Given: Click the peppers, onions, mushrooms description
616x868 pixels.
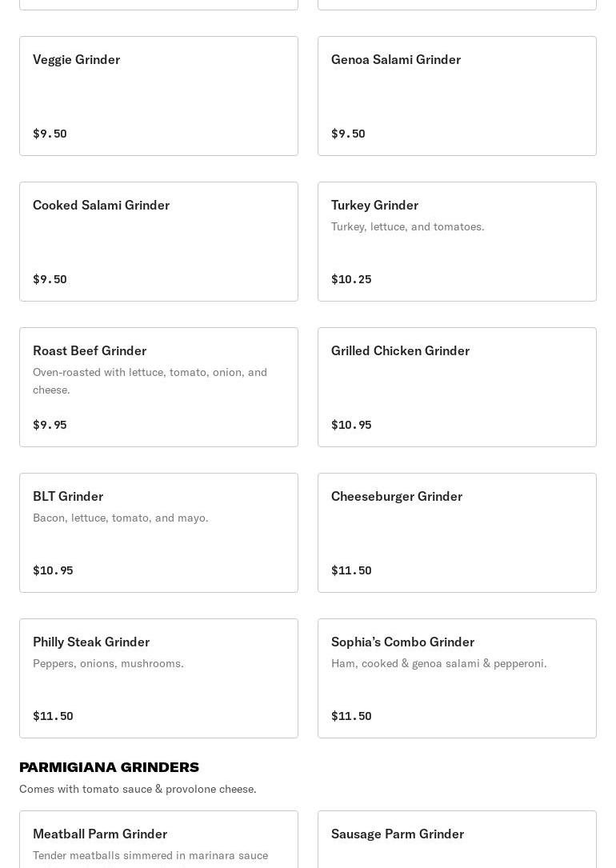Looking at the screenshot, I should tap(108, 663).
